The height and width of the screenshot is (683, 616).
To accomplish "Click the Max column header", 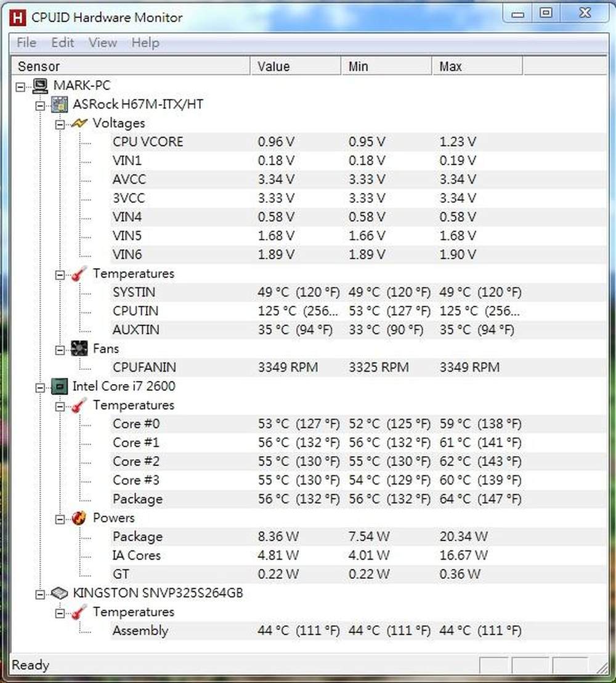I will coord(477,66).
